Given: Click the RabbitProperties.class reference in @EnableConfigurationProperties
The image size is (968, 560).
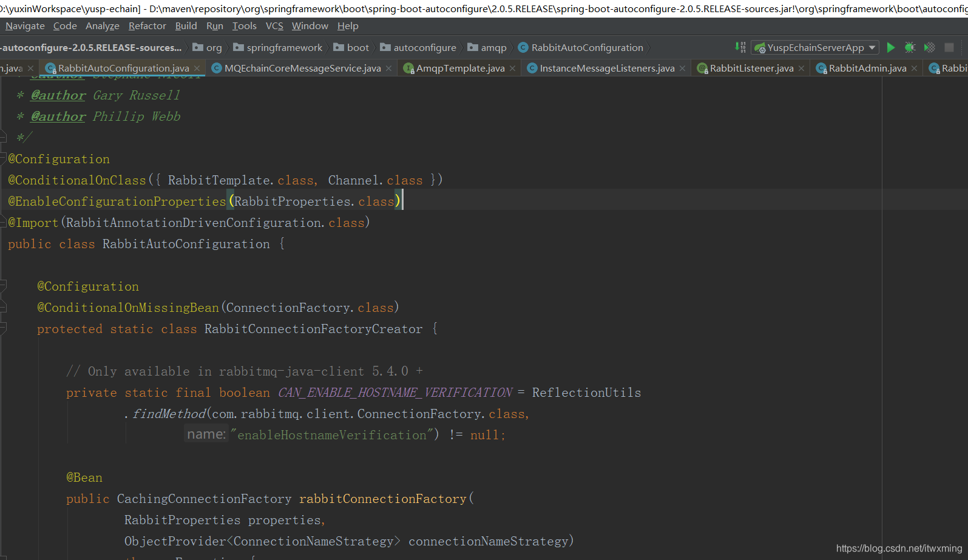Looking at the screenshot, I should 314,201.
